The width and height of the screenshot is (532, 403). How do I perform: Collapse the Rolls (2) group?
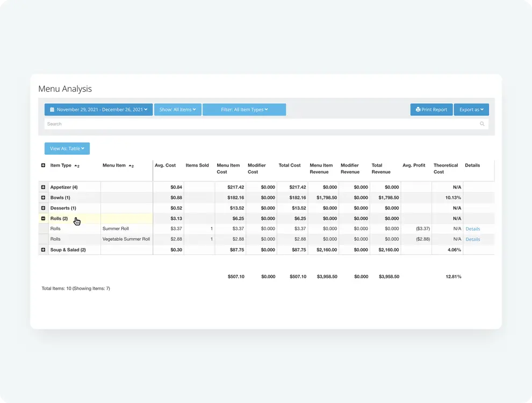[44, 219]
